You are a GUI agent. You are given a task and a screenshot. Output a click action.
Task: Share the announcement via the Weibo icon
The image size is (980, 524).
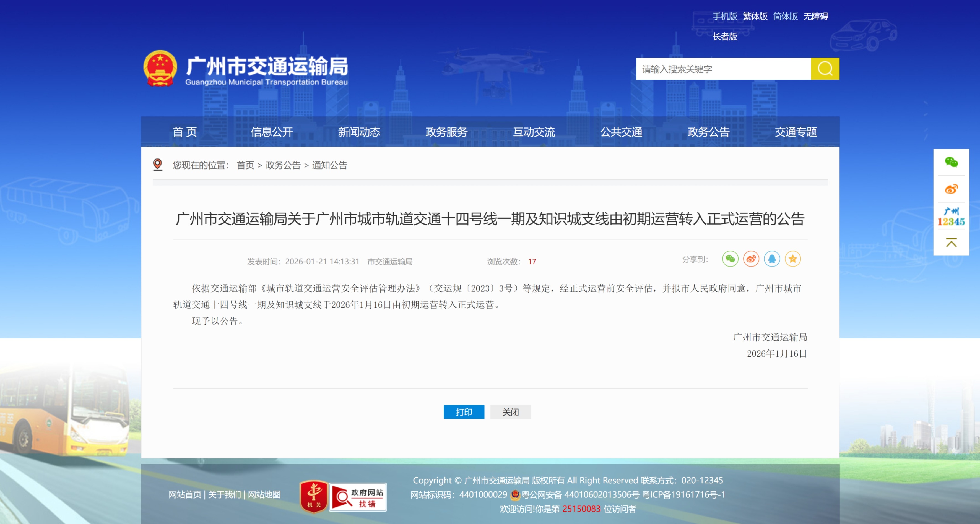(751, 259)
